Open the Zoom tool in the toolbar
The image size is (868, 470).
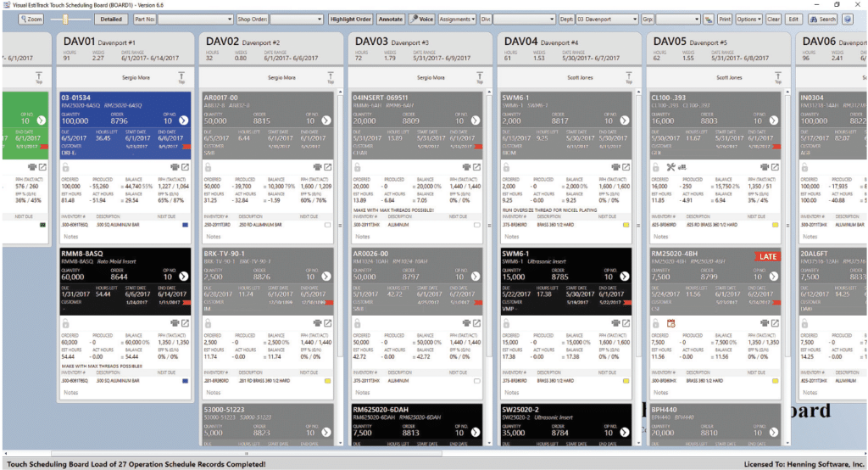click(31, 19)
